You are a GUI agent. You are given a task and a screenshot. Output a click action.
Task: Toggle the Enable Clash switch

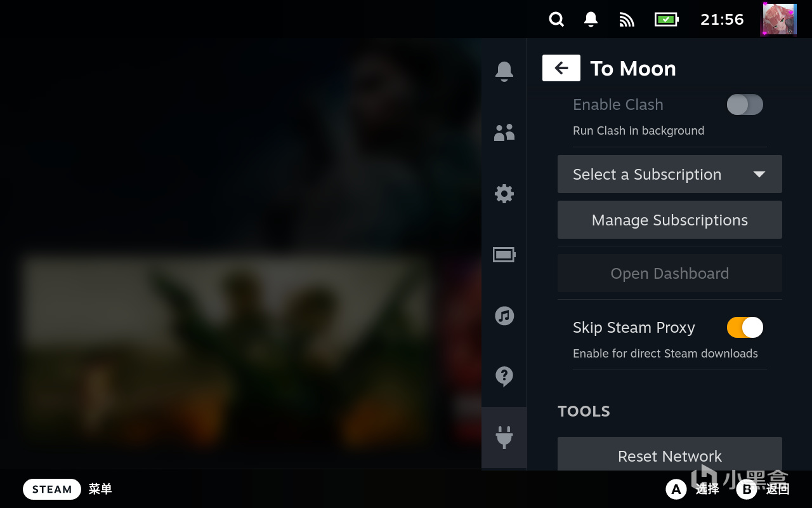[x=744, y=105]
